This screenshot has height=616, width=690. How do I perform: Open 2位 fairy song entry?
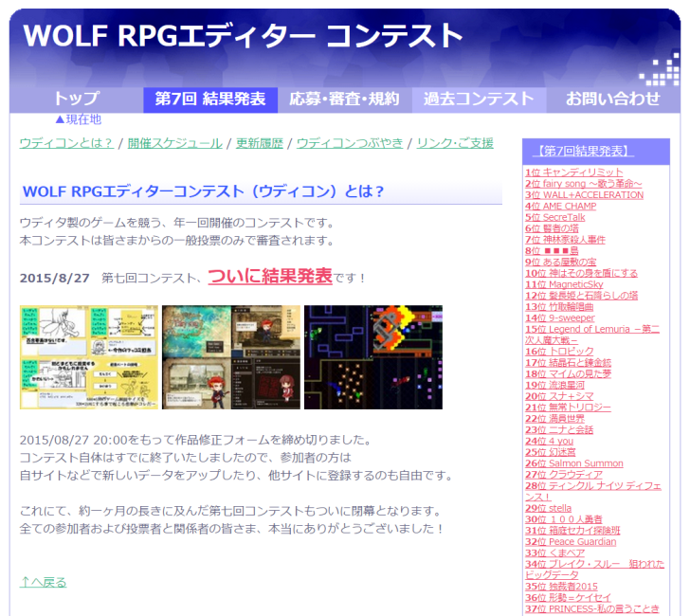click(x=584, y=184)
